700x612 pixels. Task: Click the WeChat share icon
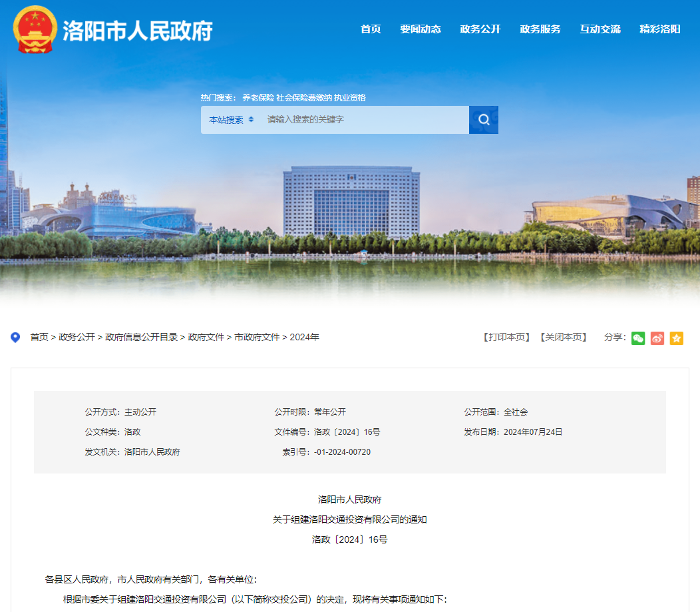click(638, 338)
